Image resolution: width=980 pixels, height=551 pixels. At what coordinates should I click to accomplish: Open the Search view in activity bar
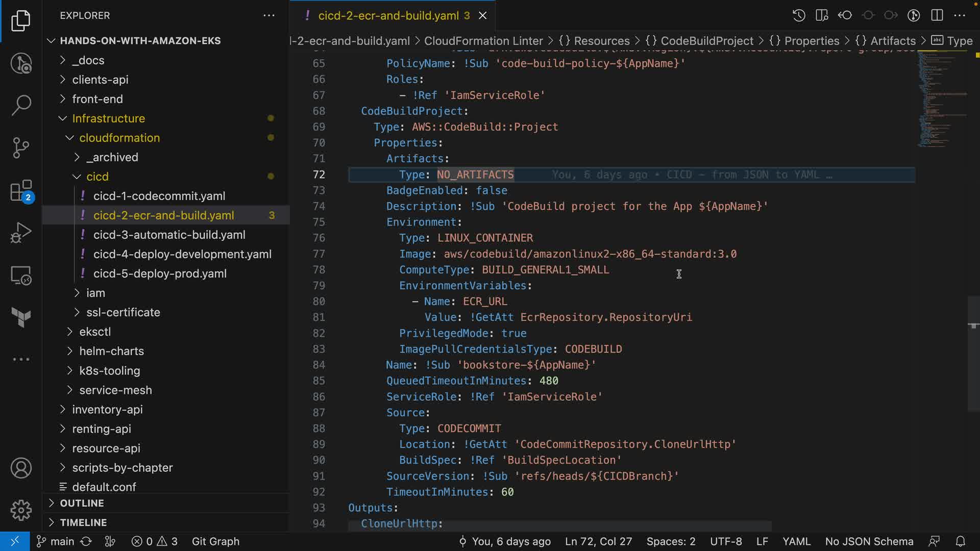click(21, 105)
